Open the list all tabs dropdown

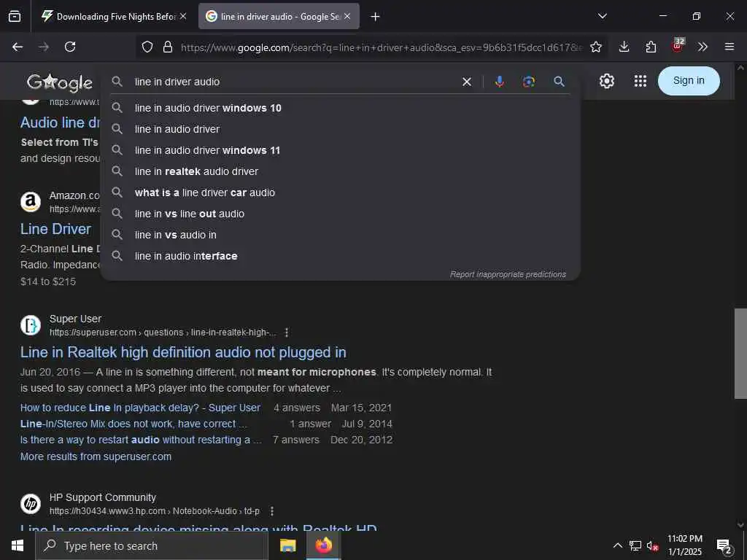click(602, 16)
